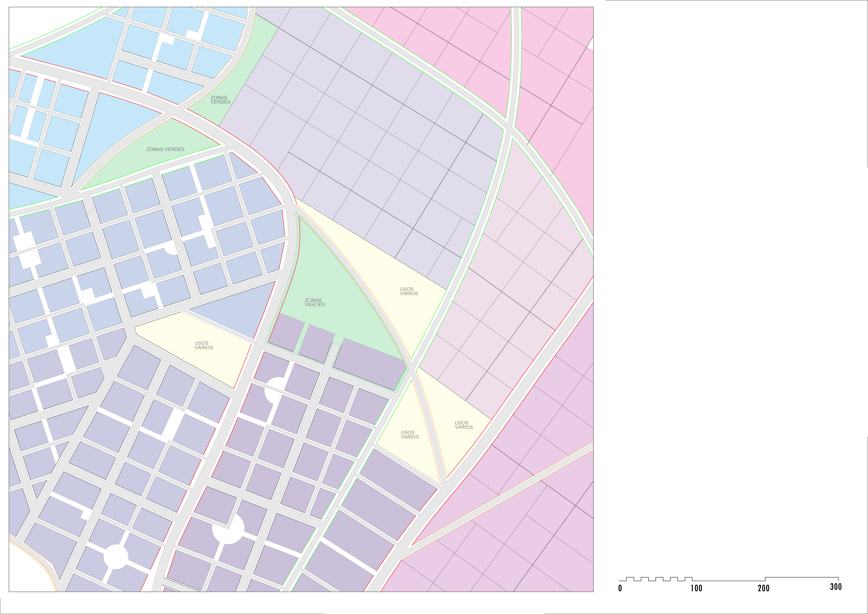Click the scale bar's "0" label
Image resolution: width=868 pixels, height=614 pixels.
point(620,588)
